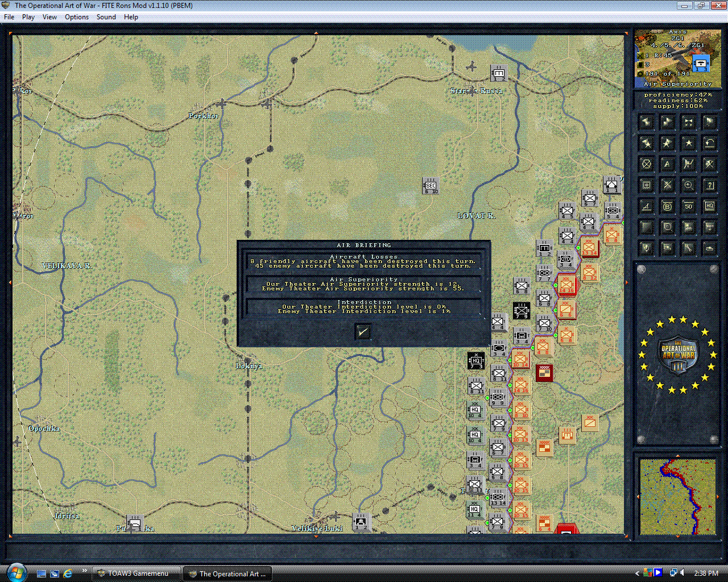The width and height of the screenshot is (728, 582).
Task: Click the 50 toolbar button
Action: 688,206
